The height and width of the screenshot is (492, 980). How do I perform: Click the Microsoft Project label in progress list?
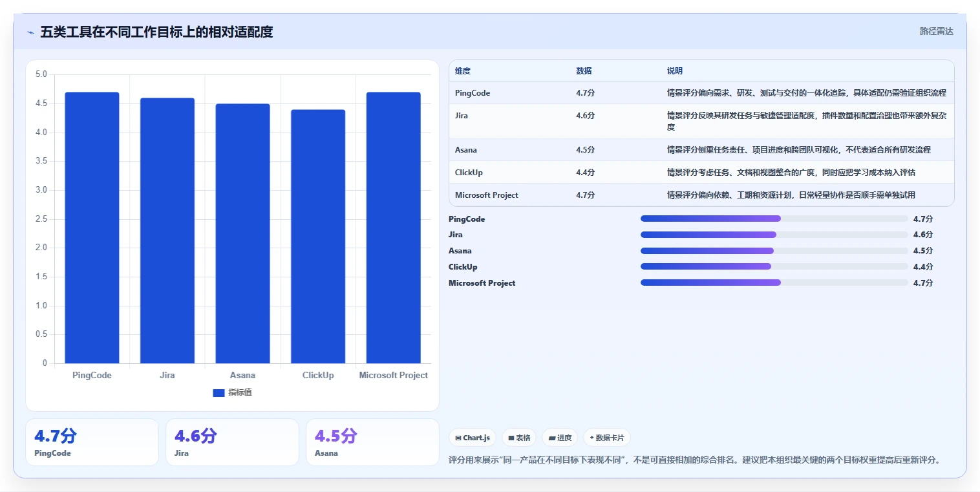[482, 283]
